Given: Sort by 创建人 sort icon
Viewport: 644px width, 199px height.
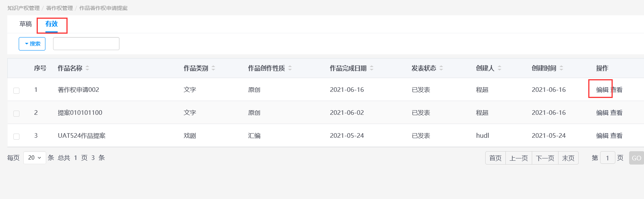Looking at the screenshot, I should coord(500,68).
